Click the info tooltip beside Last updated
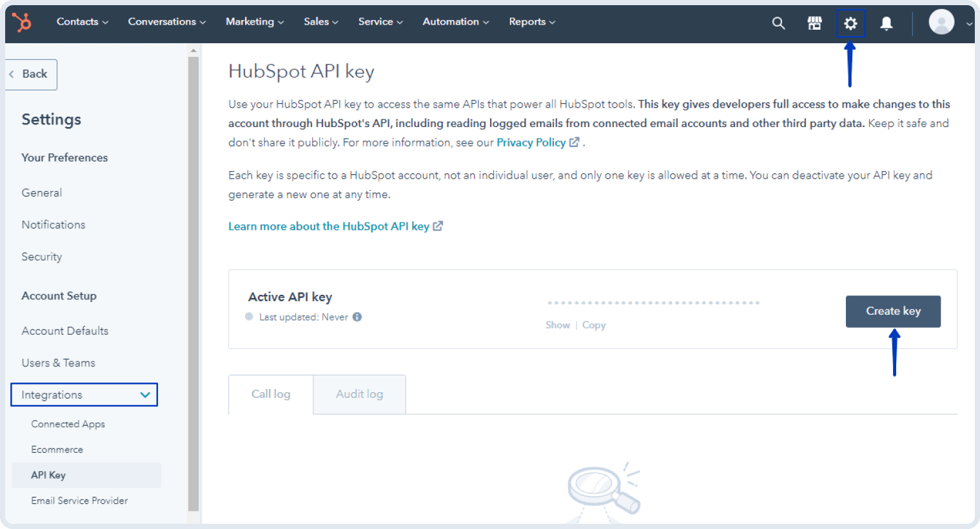Screen dimensions: 980x529 (358, 317)
